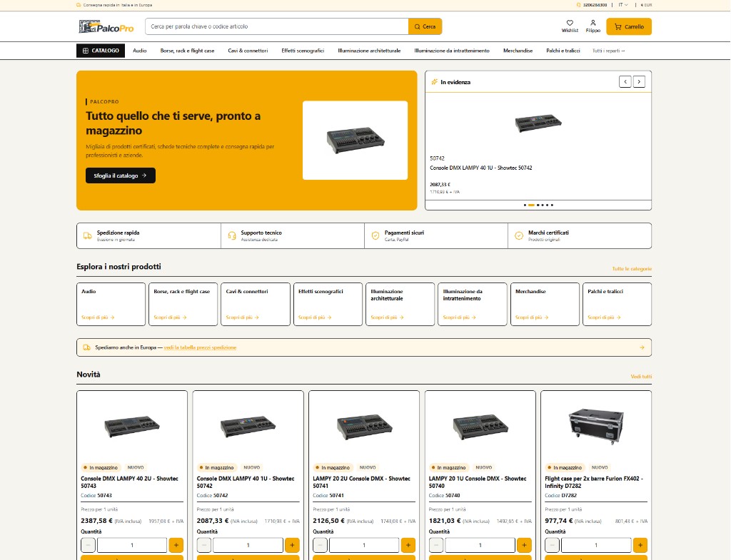The image size is (731, 560).
Task: Open Cavi & connettori nav item
Action: (248, 51)
